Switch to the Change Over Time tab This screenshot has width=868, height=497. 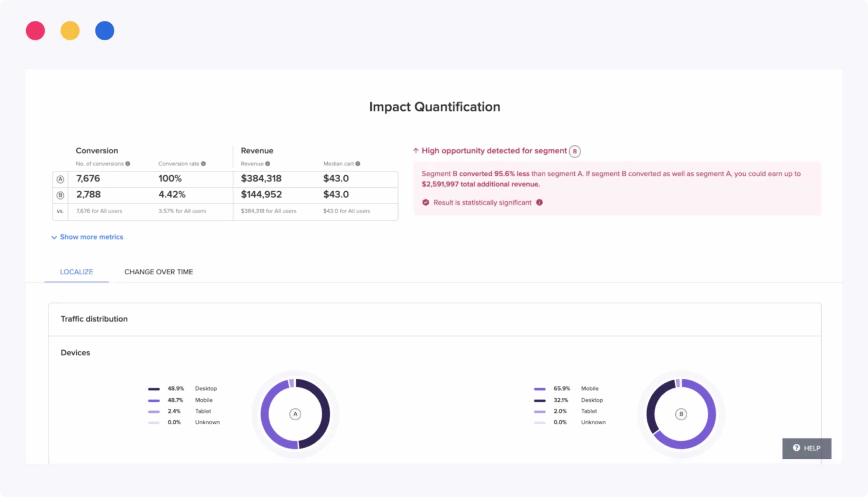(x=158, y=272)
